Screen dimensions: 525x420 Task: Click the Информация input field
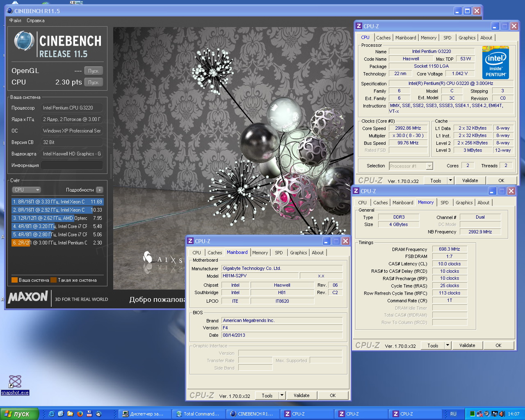(72, 165)
